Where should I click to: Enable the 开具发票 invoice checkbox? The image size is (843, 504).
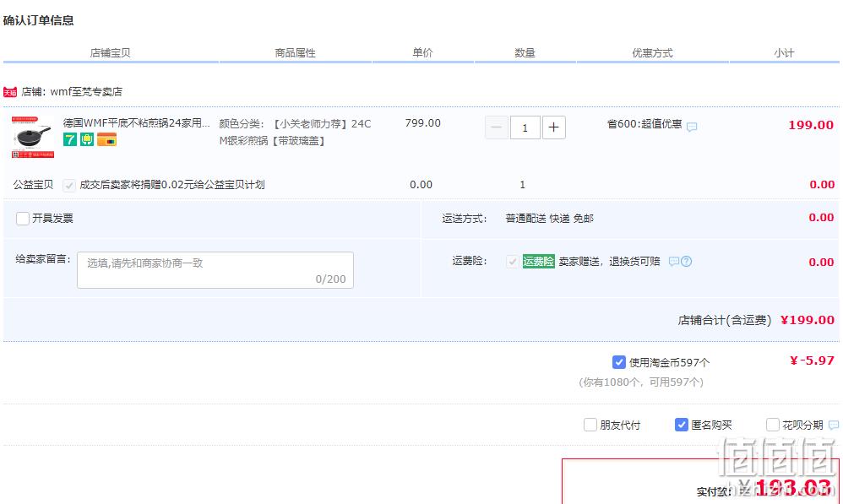point(23,218)
